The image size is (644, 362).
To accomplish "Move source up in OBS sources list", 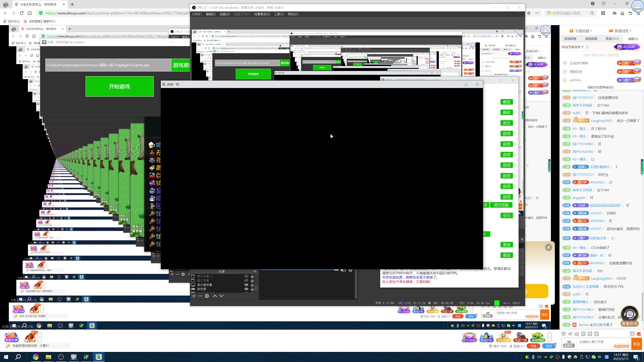I will click(x=215, y=296).
